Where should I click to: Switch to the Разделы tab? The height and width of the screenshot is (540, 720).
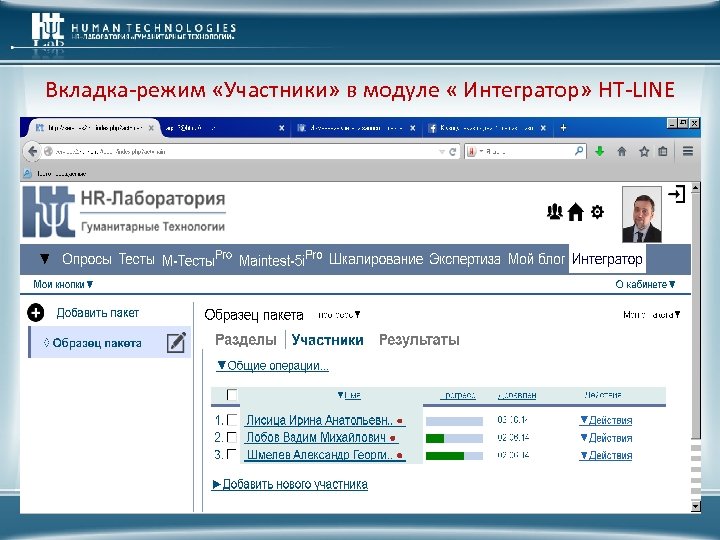pyautogui.click(x=246, y=340)
